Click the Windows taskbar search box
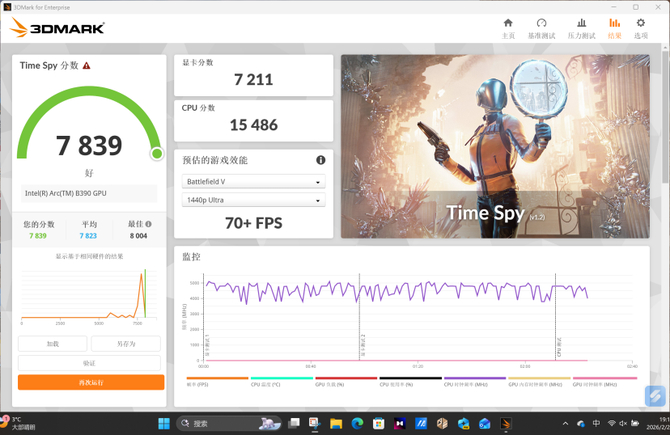This screenshot has width=670, height=435. click(229, 423)
